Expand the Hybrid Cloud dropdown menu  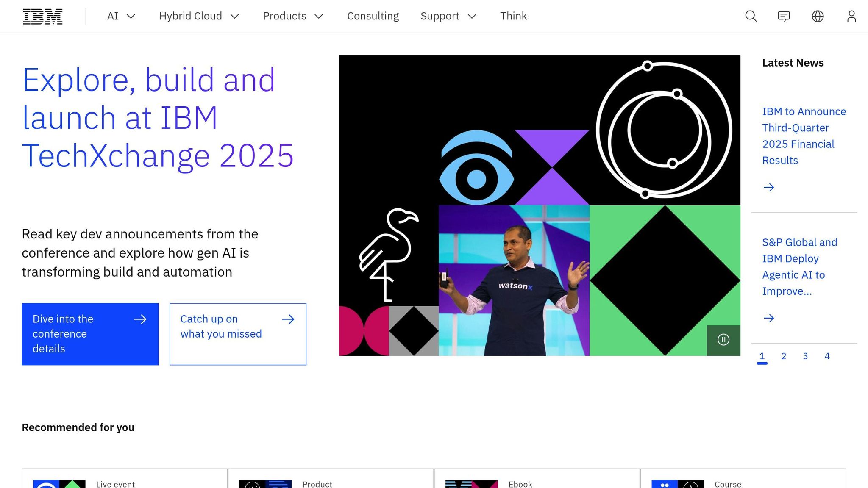[x=199, y=16]
